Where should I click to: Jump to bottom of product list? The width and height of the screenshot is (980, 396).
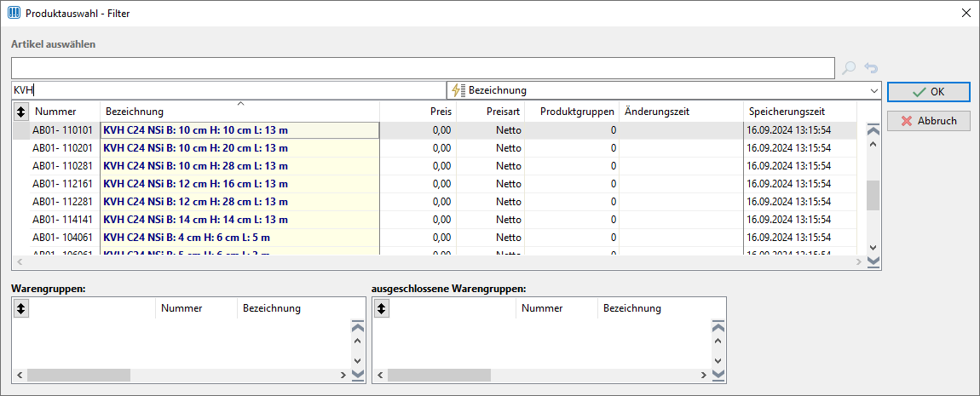click(873, 261)
